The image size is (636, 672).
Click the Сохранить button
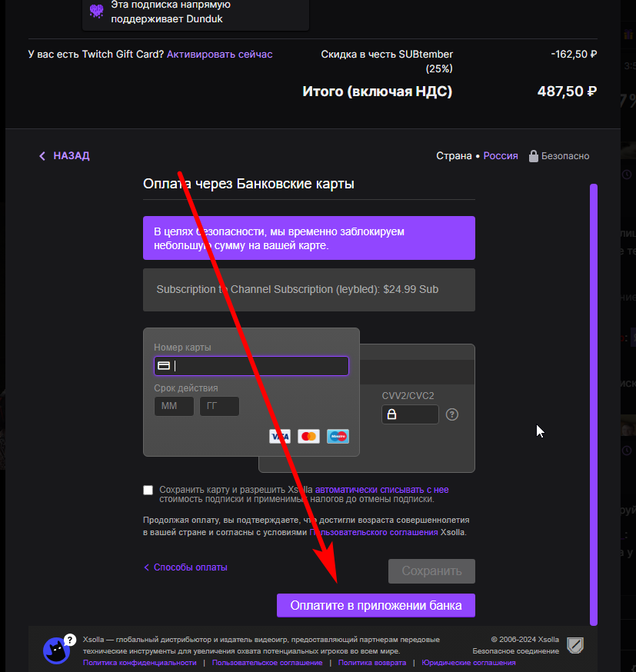(x=431, y=571)
